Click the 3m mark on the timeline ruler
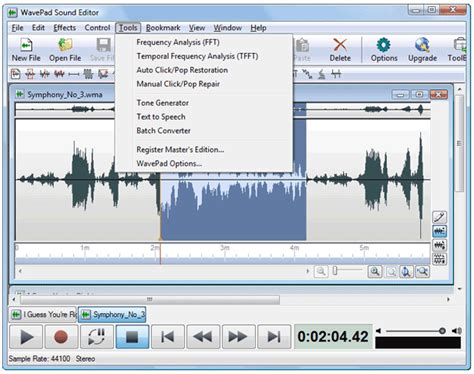474x374 pixels. [225, 248]
